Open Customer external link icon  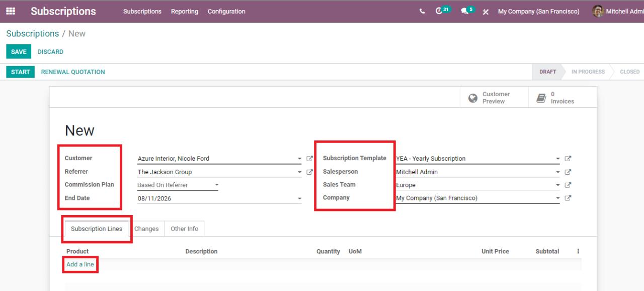tap(309, 159)
